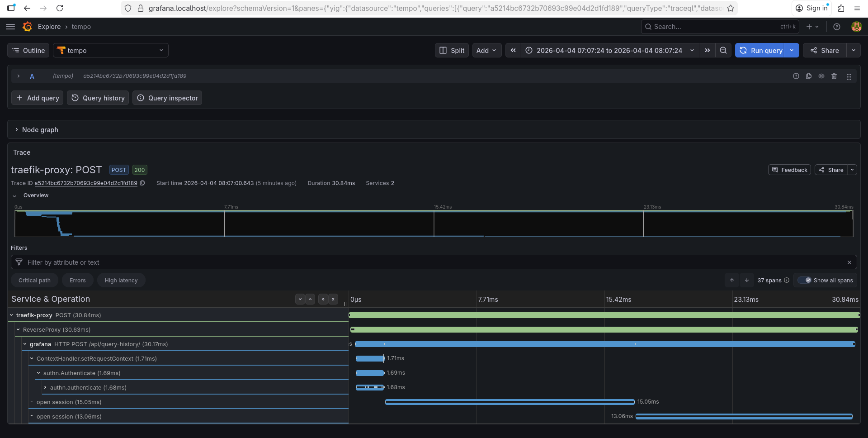Open the help question mark icon
The image size is (868, 438).
coord(837,27)
